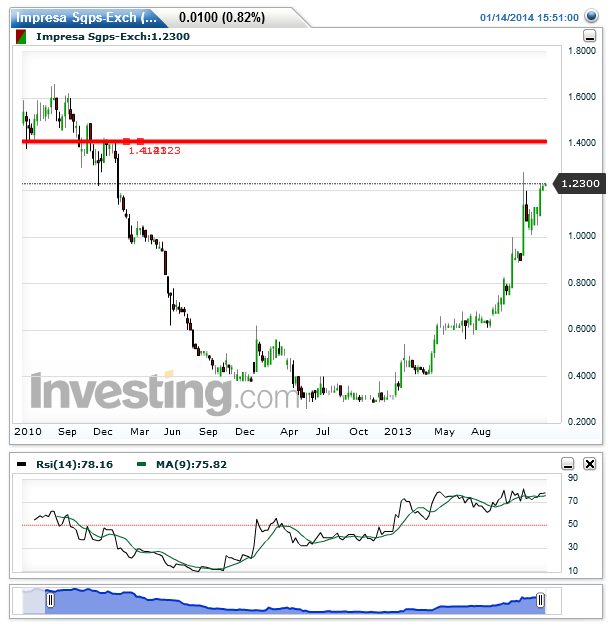This screenshot has width=613, height=627.
Task: Minimize the RSI indicator panel
Action: pyautogui.click(x=568, y=464)
